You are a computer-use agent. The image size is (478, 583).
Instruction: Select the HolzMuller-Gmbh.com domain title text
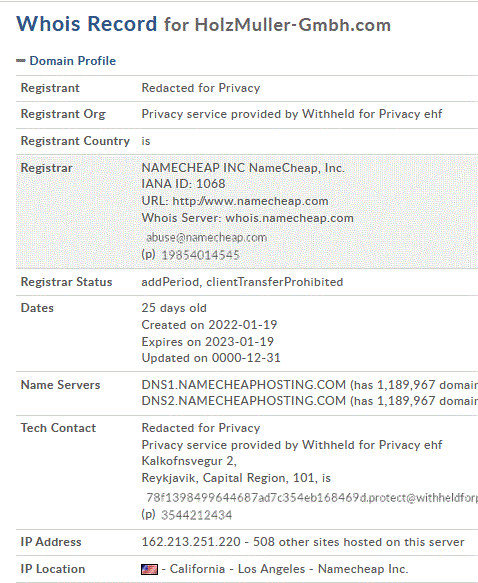tap(293, 25)
